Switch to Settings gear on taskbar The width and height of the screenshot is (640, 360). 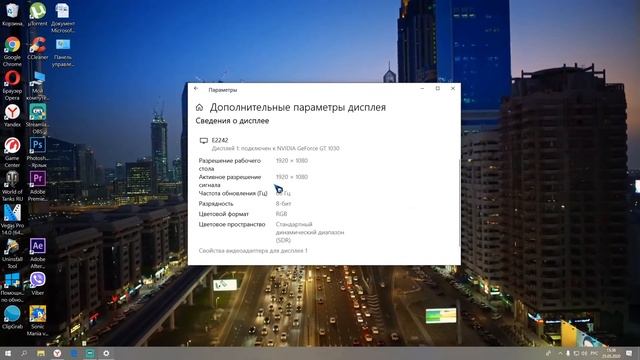106,353
